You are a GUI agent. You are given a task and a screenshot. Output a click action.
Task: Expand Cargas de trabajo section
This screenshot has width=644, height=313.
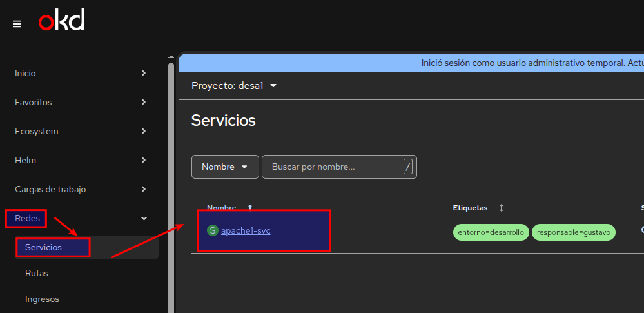[144, 189]
